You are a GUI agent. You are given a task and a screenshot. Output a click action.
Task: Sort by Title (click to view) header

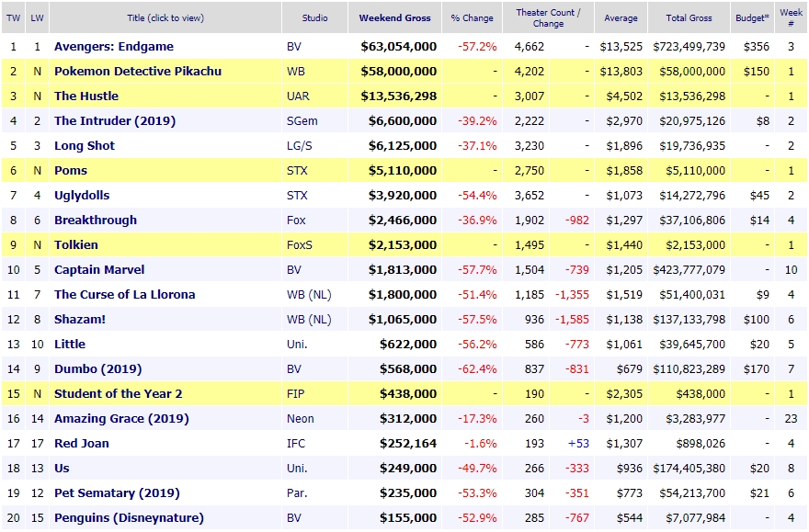coord(165,18)
